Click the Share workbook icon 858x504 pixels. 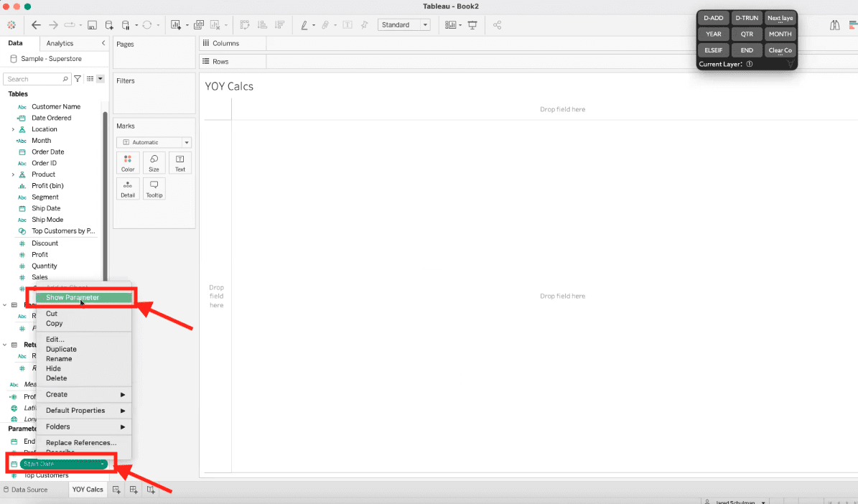coord(497,24)
